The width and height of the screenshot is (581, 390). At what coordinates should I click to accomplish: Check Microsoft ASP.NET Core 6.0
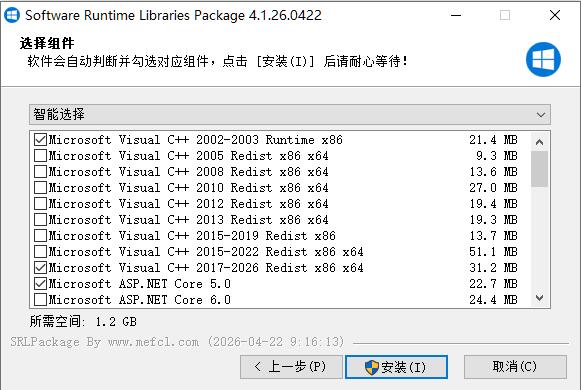[40, 300]
